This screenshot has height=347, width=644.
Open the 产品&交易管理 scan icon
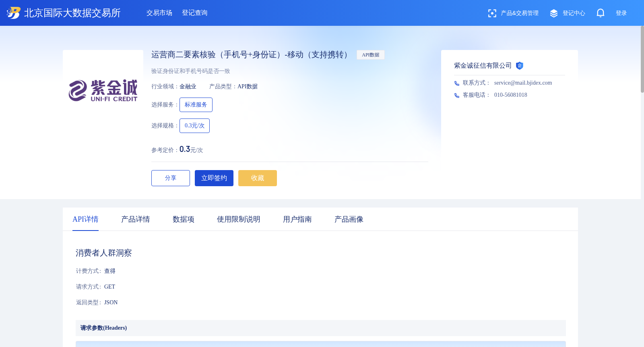pyautogui.click(x=492, y=13)
